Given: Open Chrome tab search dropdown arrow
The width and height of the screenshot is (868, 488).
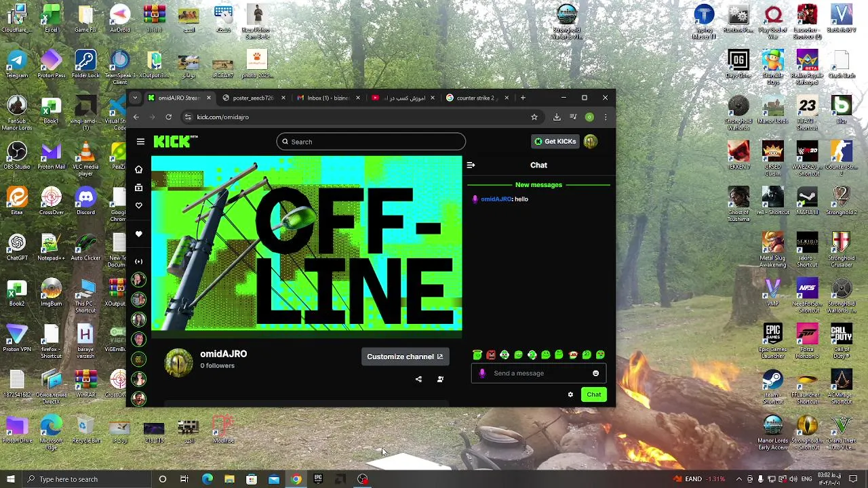Looking at the screenshot, I should pos(135,98).
